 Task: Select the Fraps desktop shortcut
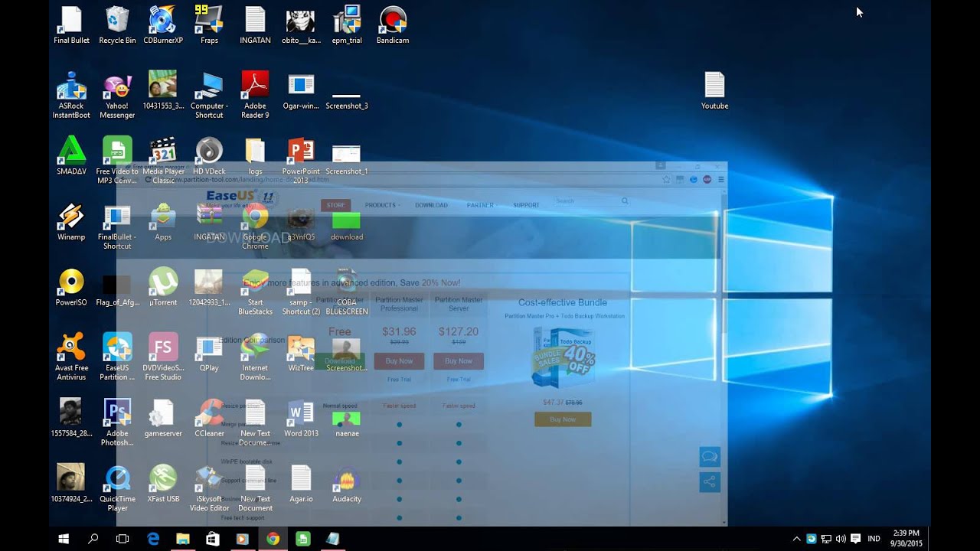(209, 25)
